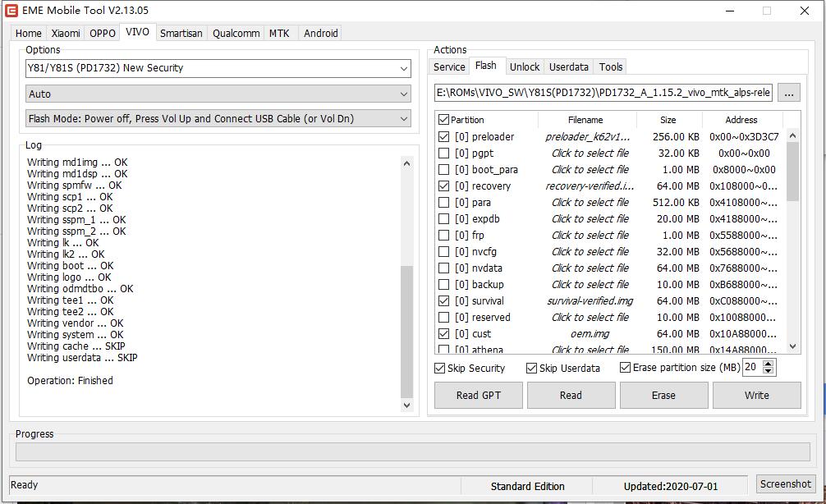Viewport: 826px width, 504px height.
Task: Click the browse '...' button
Action: 788,93
